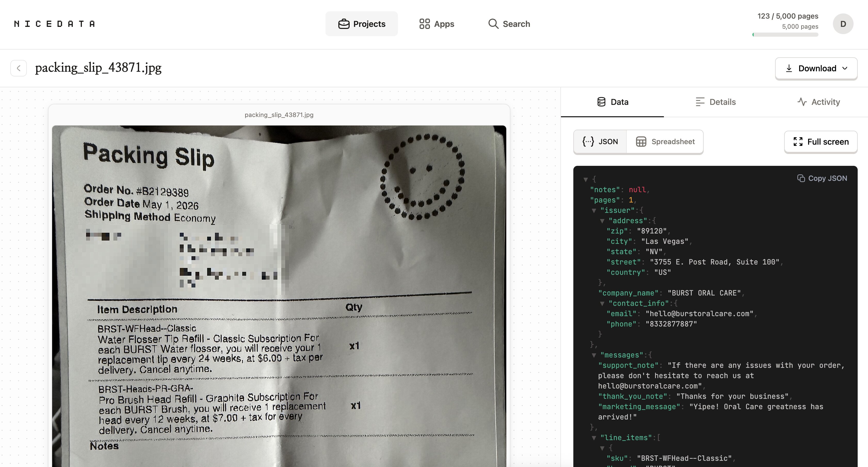Click the country value "US"
The width and height of the screenshot is (868, 467).
click(662, 272)
